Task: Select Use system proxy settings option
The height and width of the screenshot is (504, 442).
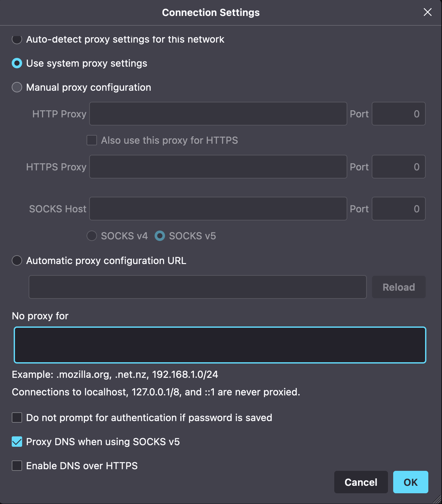Action: 17,63
